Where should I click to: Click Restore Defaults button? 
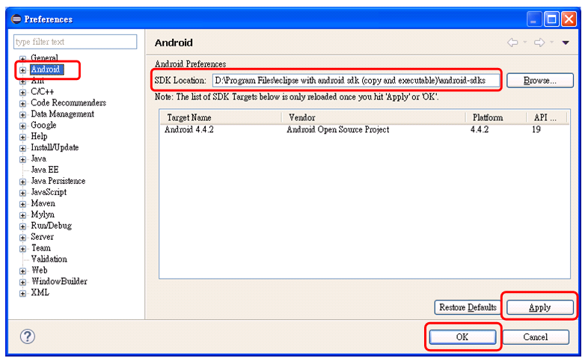(468, 307)
